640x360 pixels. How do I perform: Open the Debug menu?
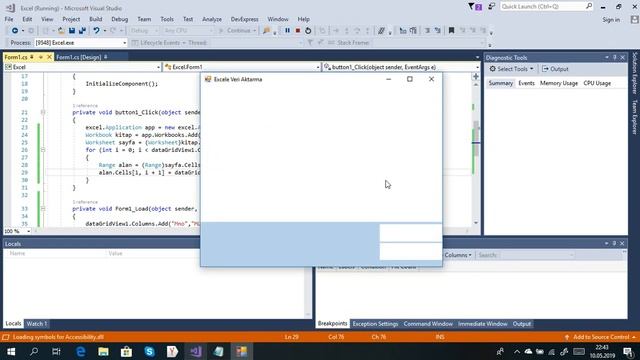[119, 19]
